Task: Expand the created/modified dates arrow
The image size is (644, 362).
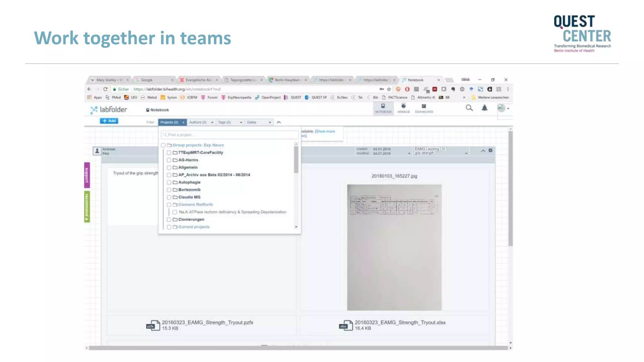Action: [x=409, y=153]
